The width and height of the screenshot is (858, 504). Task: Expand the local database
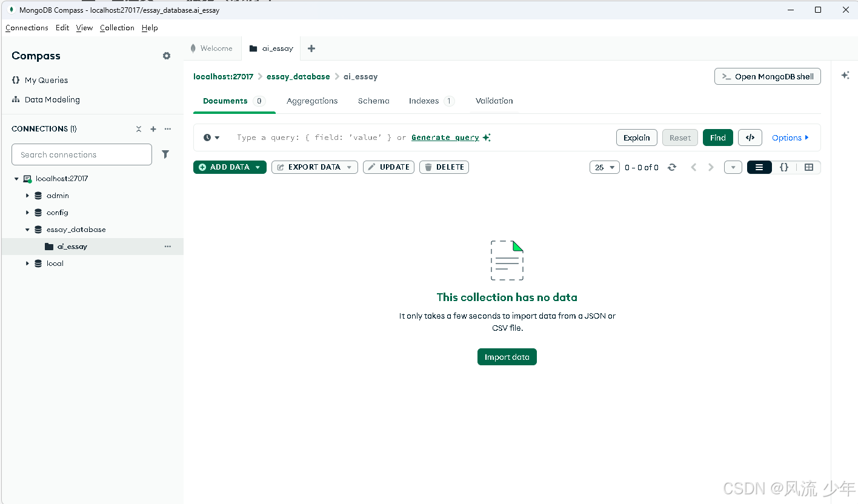(27, 264)
